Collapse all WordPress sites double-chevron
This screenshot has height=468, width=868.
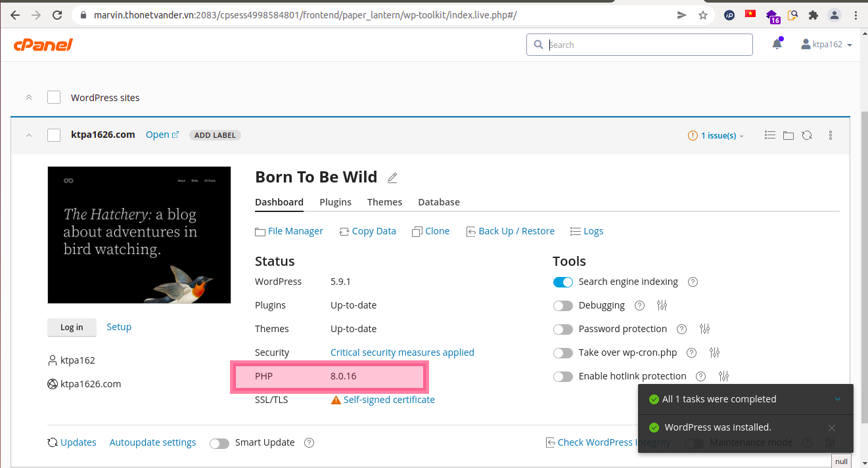29,97
